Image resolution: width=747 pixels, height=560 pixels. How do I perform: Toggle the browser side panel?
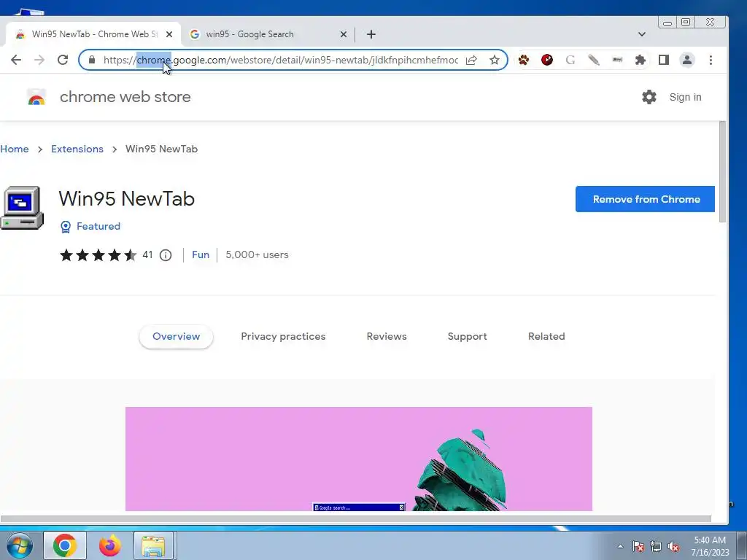[x=664, y=60]
